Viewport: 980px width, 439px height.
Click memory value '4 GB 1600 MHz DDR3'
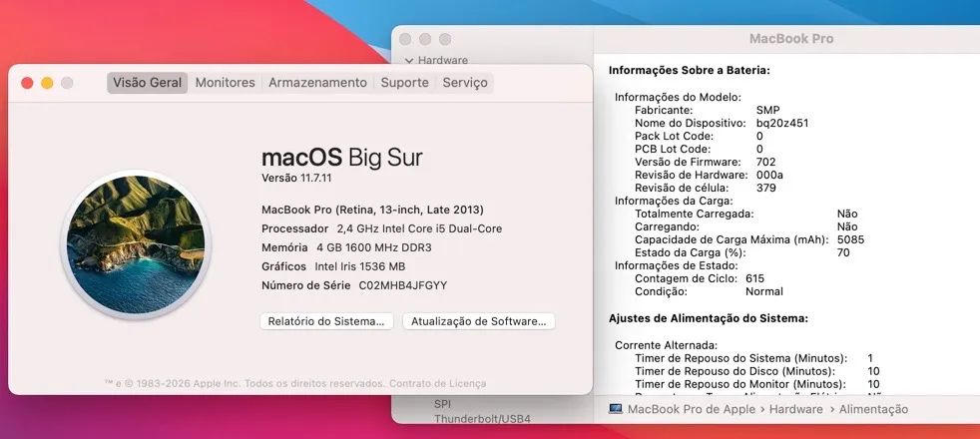pyautogui.click(x=374, y=247)
